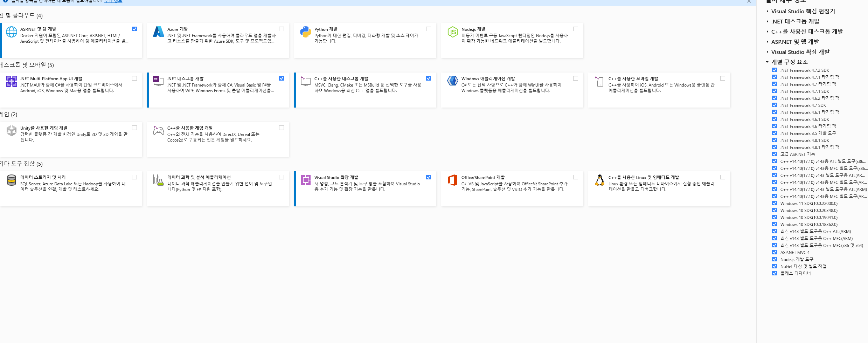The height and width of the screenshot is (343, 868).
Task: Click the Office/SharePoint 개발 icon
Action: (452, 180)
